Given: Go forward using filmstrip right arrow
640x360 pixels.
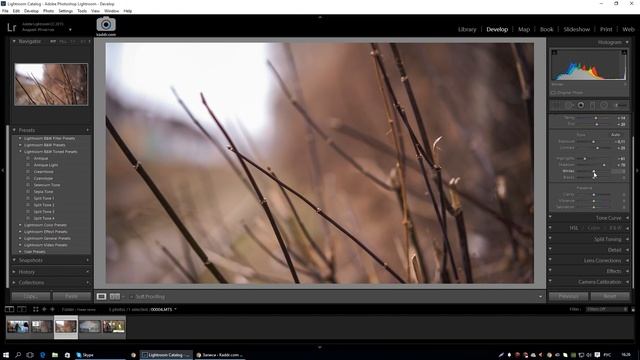Looking at the screenshot, I should point(52,309).
